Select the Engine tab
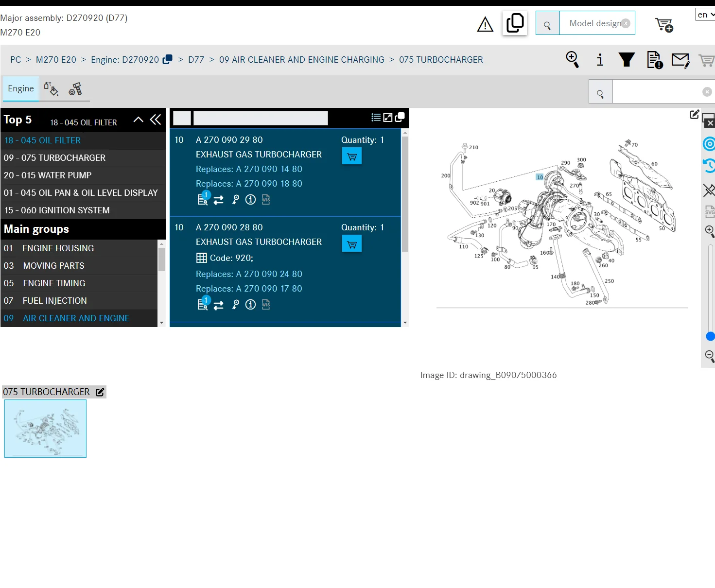 click(21, 88)
